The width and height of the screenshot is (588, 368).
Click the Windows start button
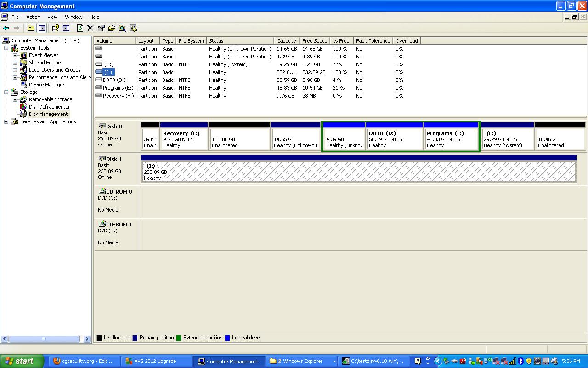click(x=22, y=361)
